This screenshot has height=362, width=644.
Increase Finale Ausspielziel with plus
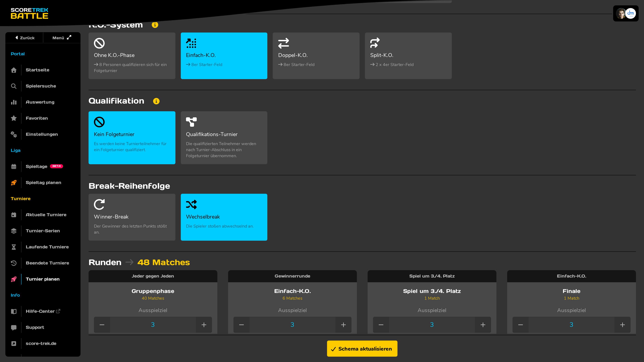(x=622, y=325)
